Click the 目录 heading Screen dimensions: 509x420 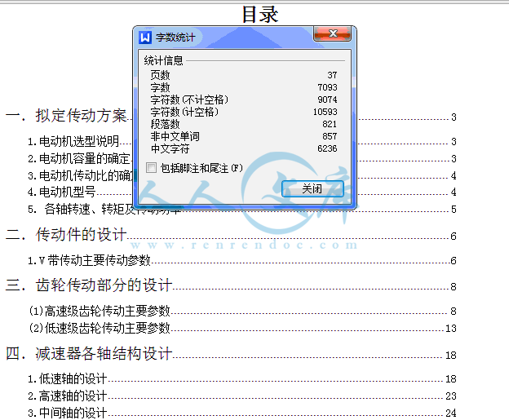260,15
